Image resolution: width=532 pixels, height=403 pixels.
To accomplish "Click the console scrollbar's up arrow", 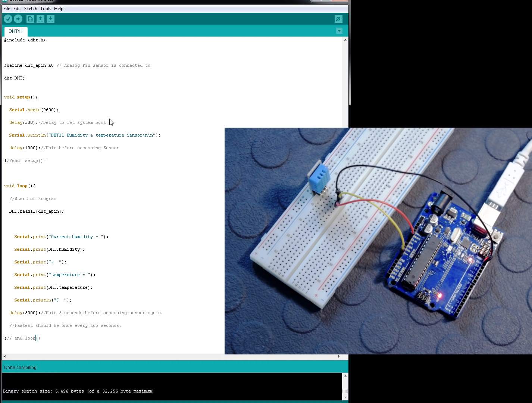I will [x=345, y=377].
